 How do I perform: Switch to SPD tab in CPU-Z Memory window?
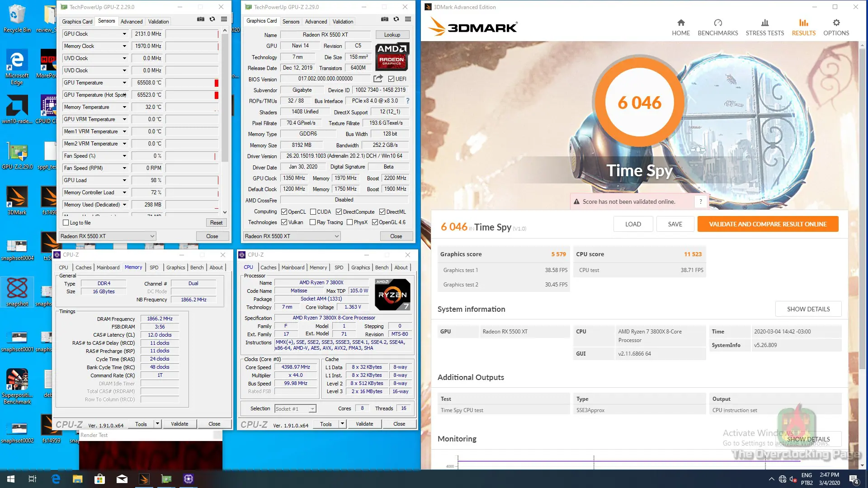(154, 267)
